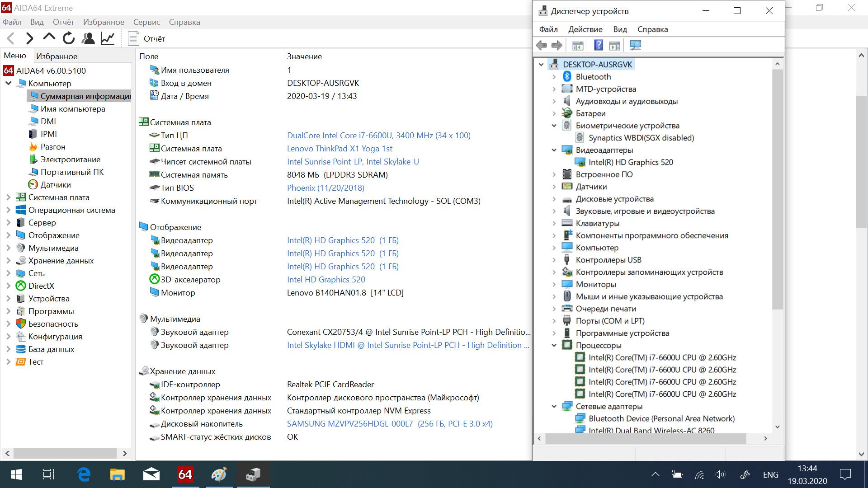Collapse Процессоры node in Device Manager

554,345
